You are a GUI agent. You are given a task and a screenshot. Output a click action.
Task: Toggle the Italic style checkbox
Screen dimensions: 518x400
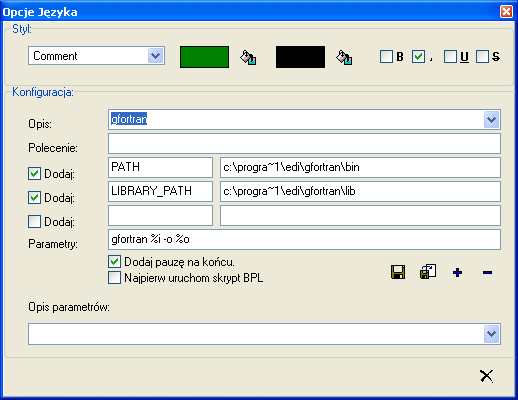pos(418,57)
